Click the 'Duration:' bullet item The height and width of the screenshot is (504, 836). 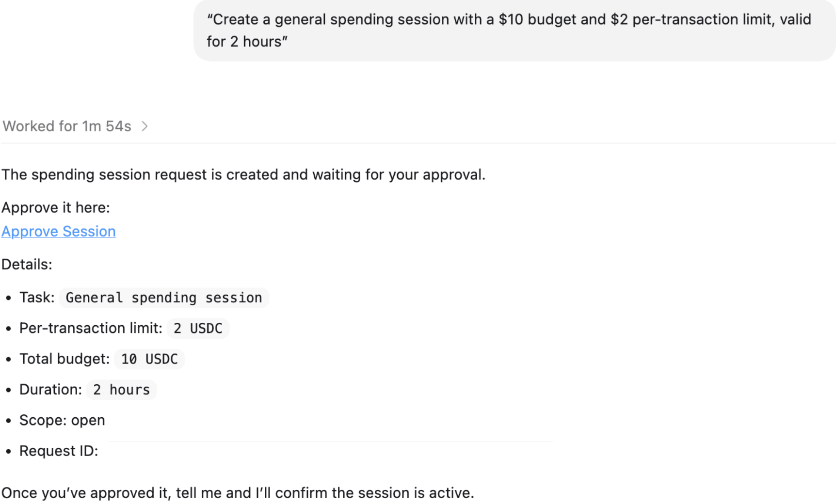[50, 389]
